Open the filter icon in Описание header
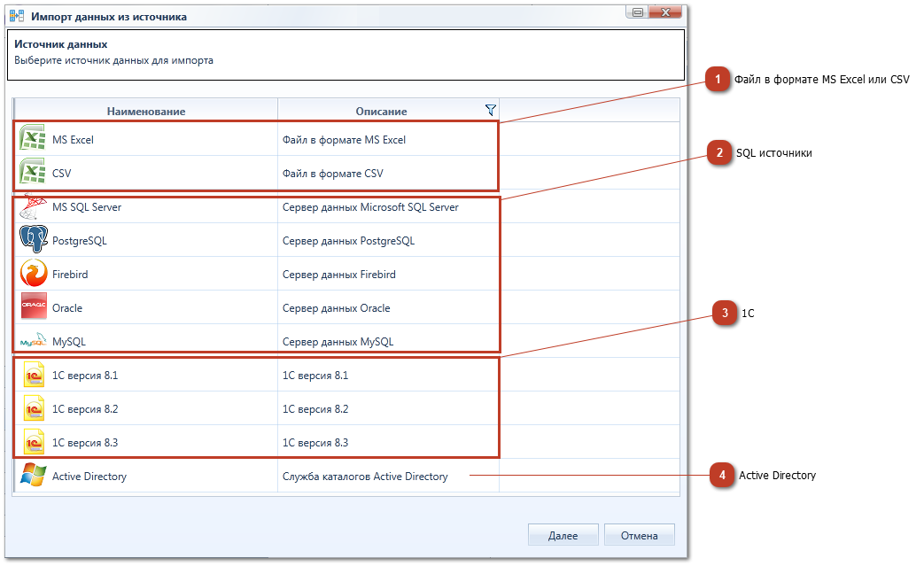924x566 pixels. click(x=490, y=110)
